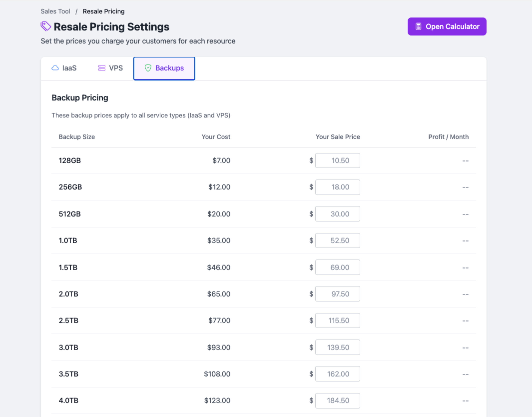Click inside the 512GB sale price box
532x417 pixels.
coord(337,214)
